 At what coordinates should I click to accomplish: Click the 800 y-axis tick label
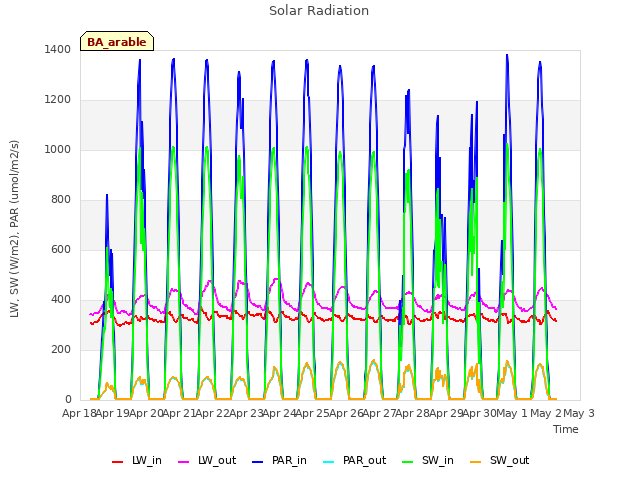pyautogui.click(x=61, y=200)
